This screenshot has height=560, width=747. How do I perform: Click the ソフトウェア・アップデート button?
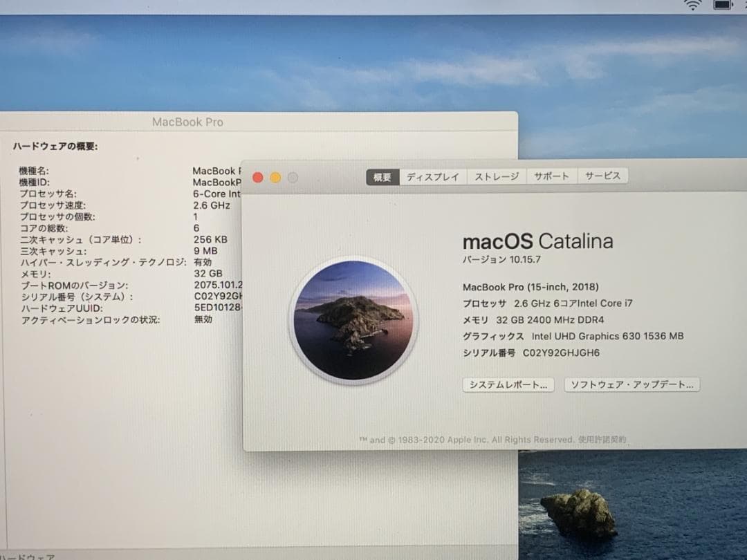631,384
